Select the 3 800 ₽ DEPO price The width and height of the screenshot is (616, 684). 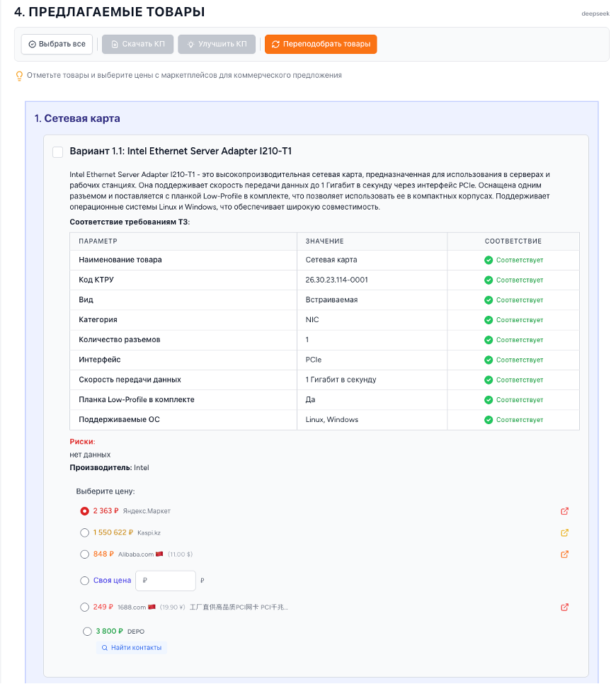(x=87, y=631)
